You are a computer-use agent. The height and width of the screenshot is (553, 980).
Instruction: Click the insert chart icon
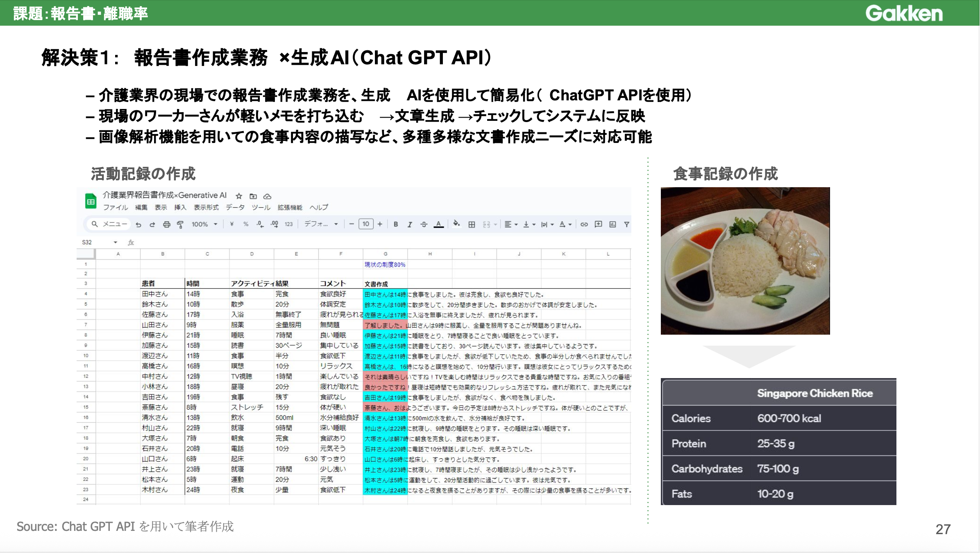[612, 224]
